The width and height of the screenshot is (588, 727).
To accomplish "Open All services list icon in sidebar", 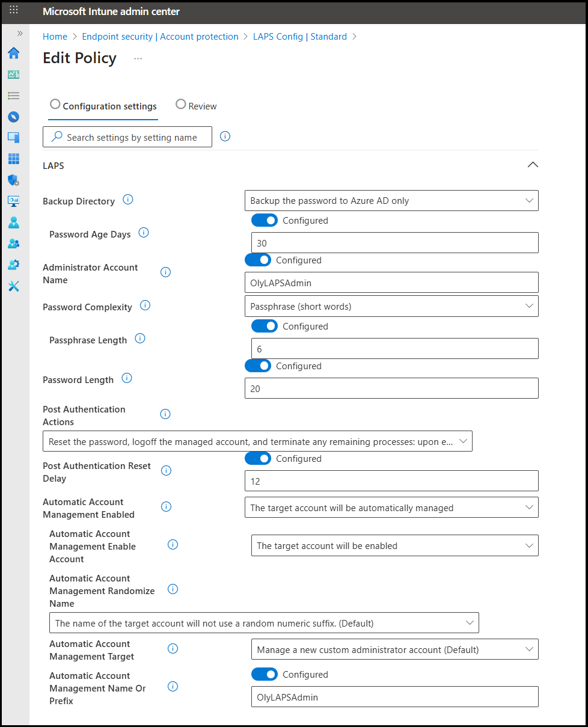I will pyautogui.click(x=14, y=96).
